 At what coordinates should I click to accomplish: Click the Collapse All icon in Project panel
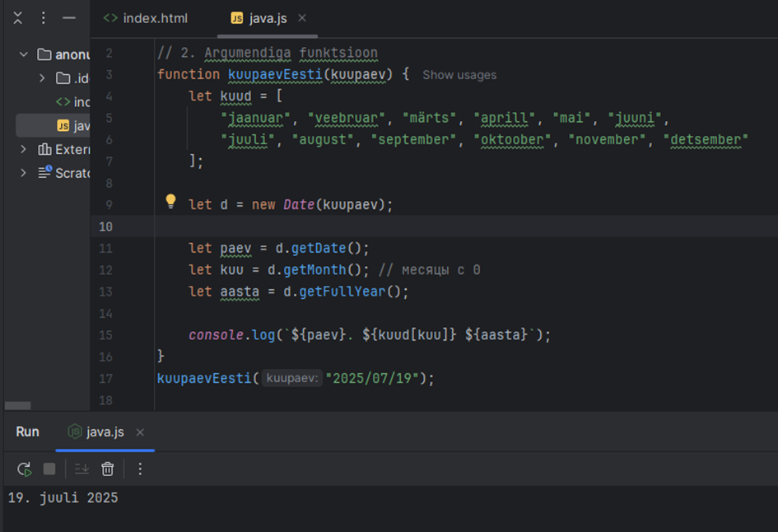coord(18,17)
